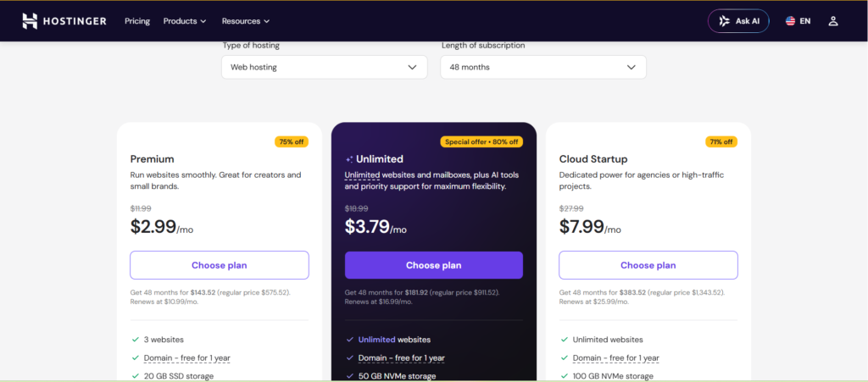Click 'Renews at $10.99/mo' text
Image resolution: width=868 pixels, height=382 pixels.
tap(164, 302)
